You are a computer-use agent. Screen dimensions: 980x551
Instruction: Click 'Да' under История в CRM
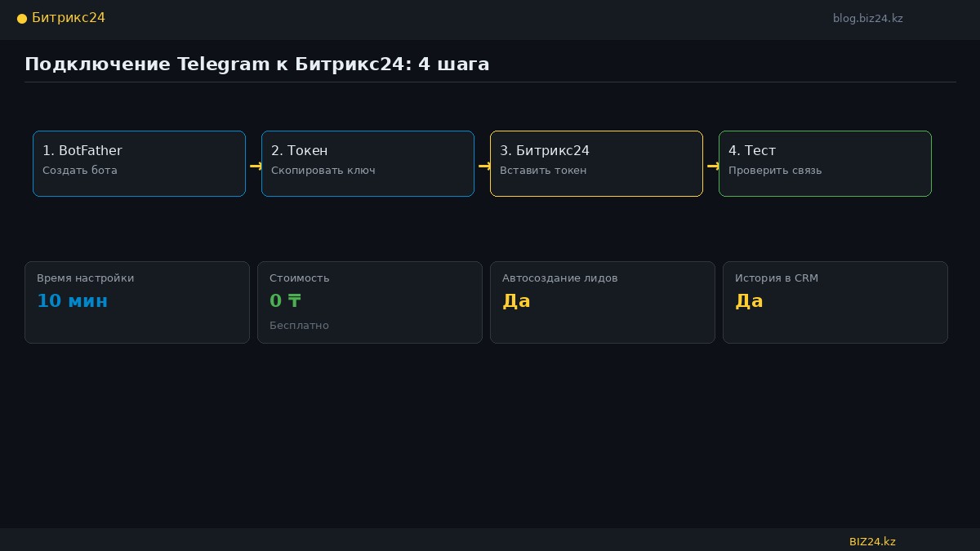click(749, 300)
